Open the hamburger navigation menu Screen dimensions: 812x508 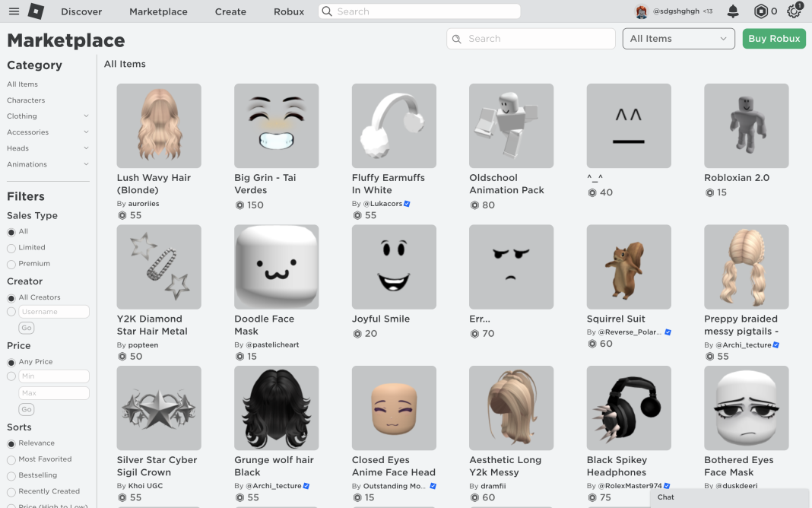(x=14, y=11)
